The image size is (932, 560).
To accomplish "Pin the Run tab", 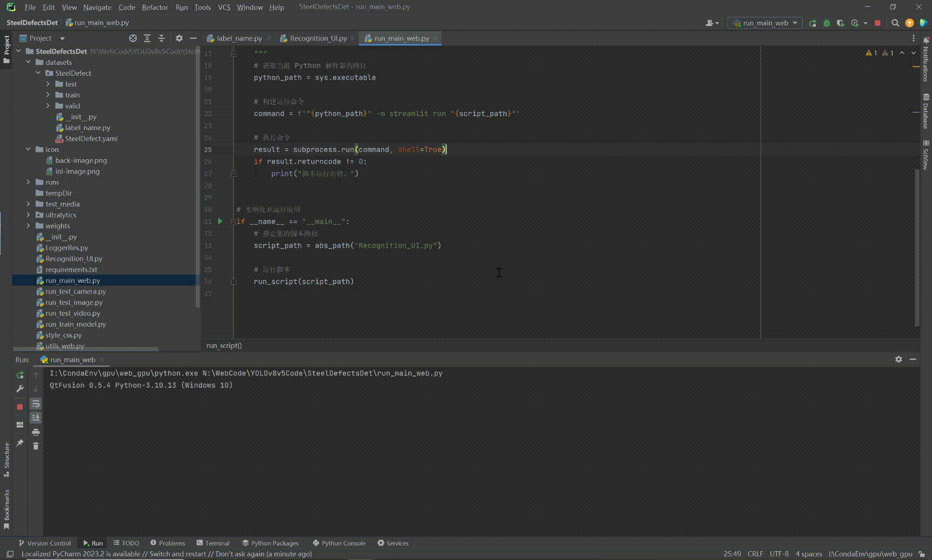I will [20, 443].
